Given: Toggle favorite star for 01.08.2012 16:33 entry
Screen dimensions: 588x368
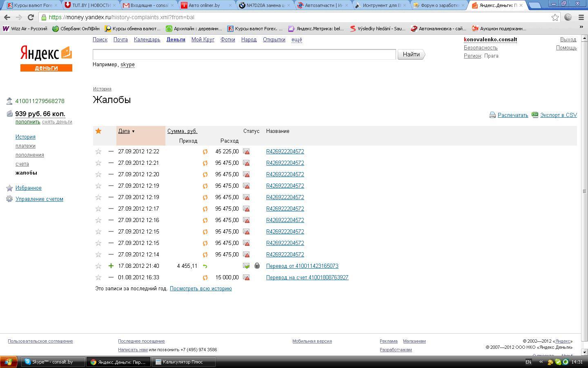Looking at the screenshot, I should pos(98,278).
